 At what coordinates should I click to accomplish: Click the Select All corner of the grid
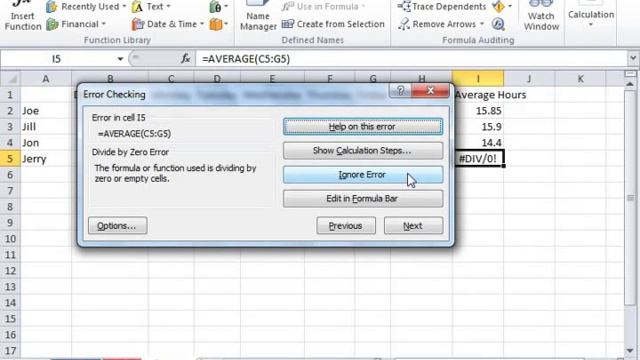coord(11,79)
